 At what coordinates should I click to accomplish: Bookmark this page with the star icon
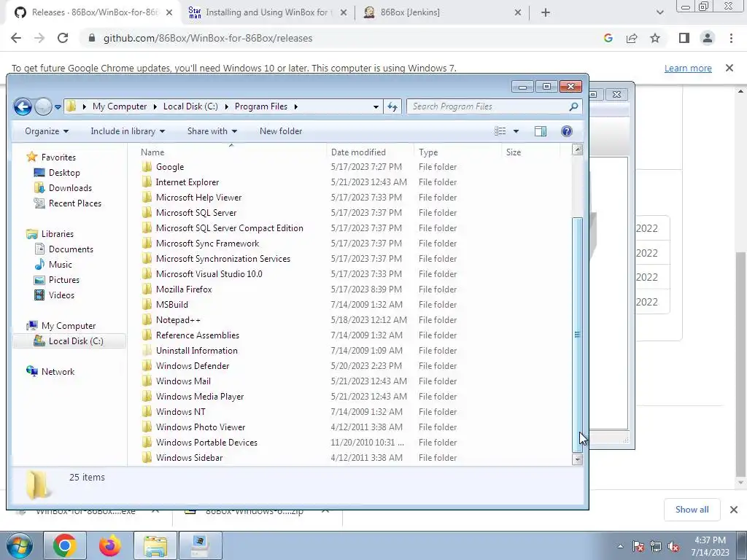[x=655, y=38]
